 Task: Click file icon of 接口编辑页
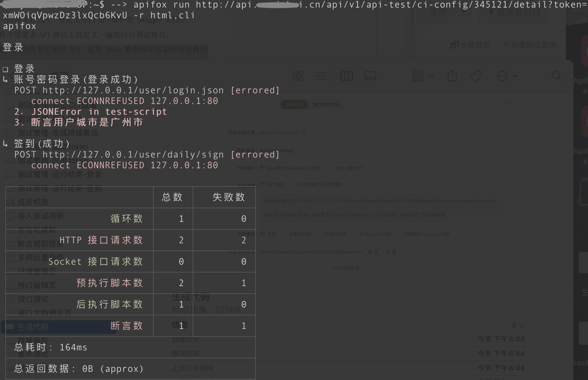[10, 285]
